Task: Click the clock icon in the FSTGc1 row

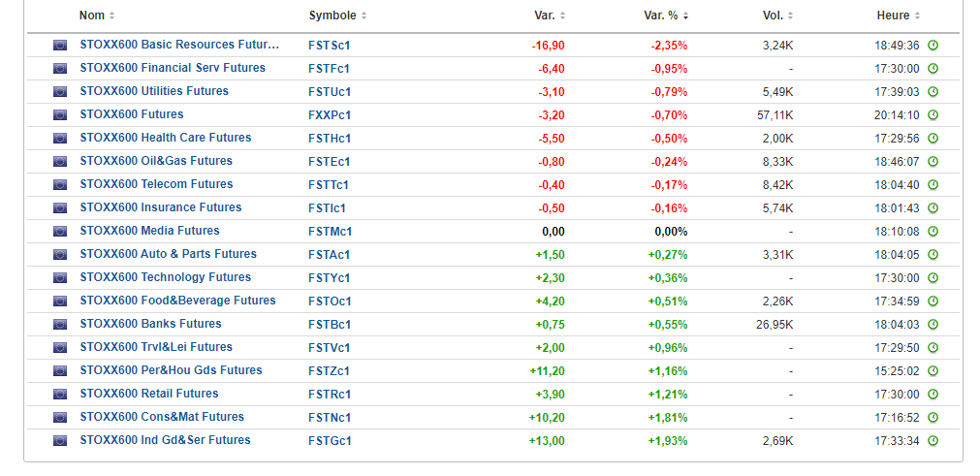Action: (x=933, y=441)
